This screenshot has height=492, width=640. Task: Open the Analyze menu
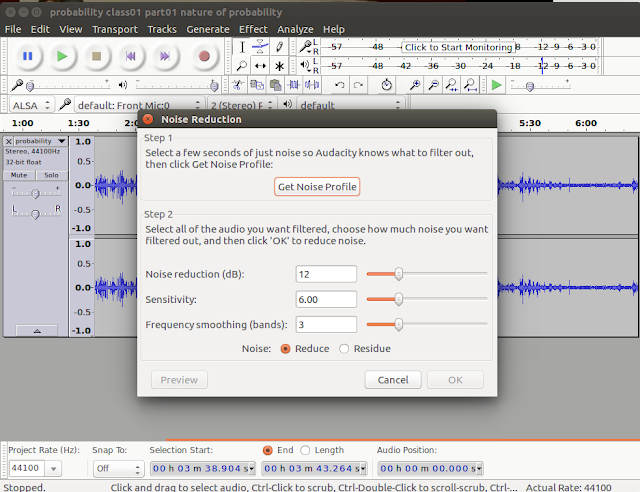point(295,29)
